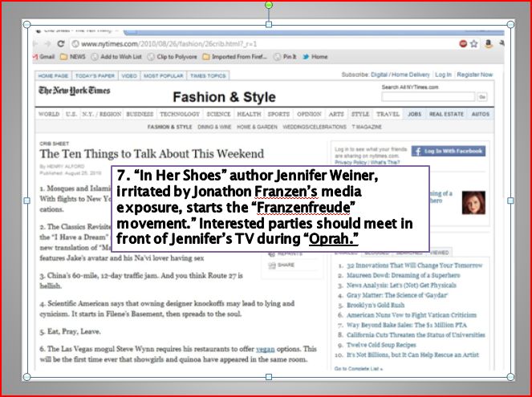Click the Clip to Polyvore bookmark

(x=173, y=57)
